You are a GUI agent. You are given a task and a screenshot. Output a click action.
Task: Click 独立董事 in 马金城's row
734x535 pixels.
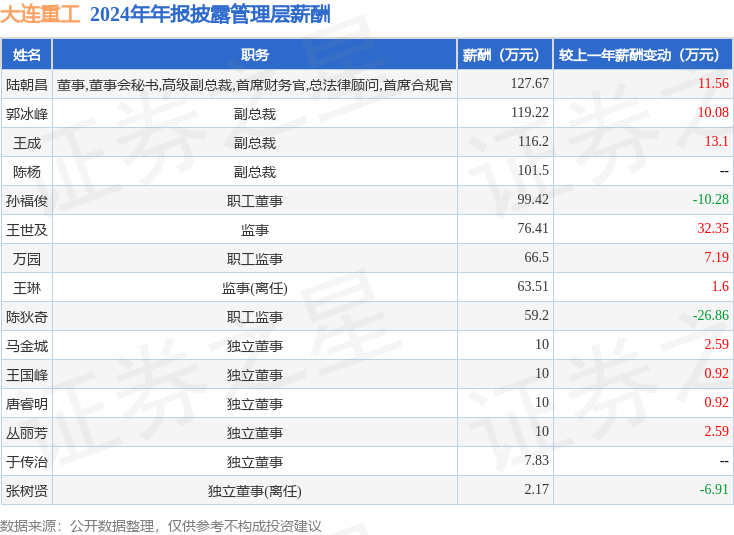(255, 346)
